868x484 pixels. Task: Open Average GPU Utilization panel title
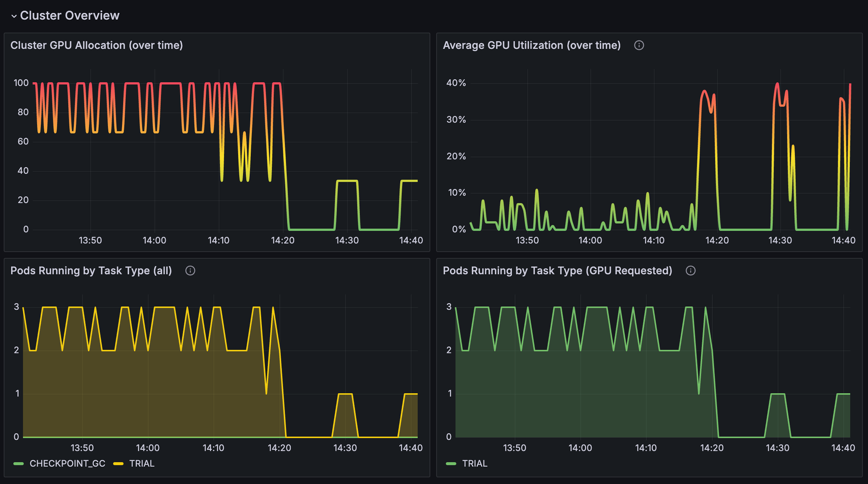click(532, 45)
